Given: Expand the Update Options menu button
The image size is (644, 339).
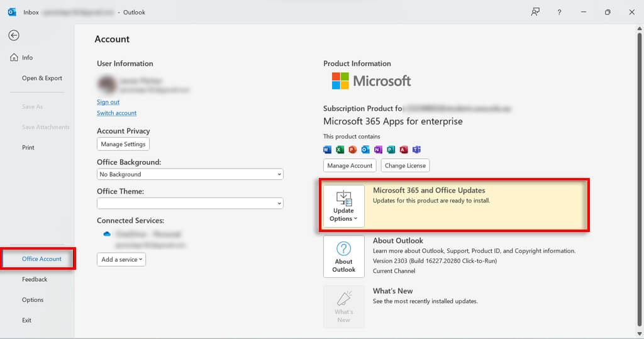Looking at the screenshot, I should (343, 206).
